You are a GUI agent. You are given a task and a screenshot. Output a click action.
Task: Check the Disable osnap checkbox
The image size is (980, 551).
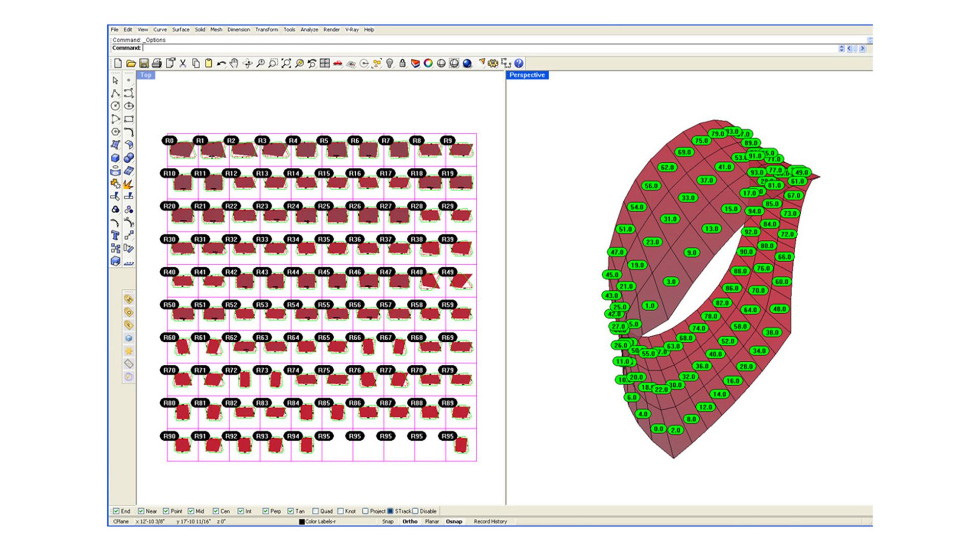click(415, 511)
